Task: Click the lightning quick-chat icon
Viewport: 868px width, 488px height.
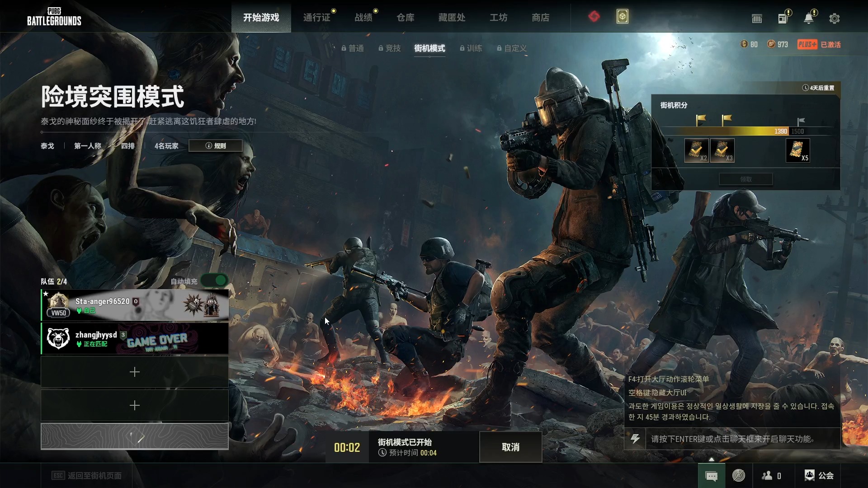Action: (635, 439)
